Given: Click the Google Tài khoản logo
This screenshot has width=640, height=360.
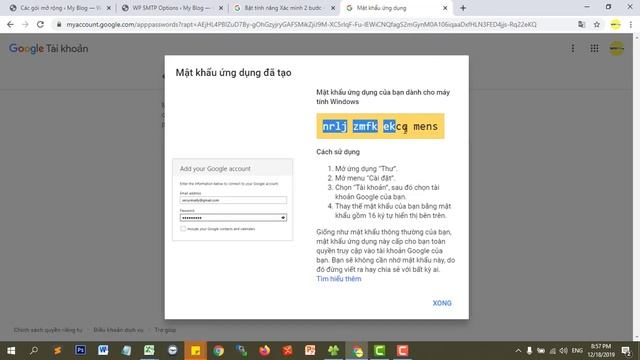Looking at the screenshot, I should (x=49, y=49).
